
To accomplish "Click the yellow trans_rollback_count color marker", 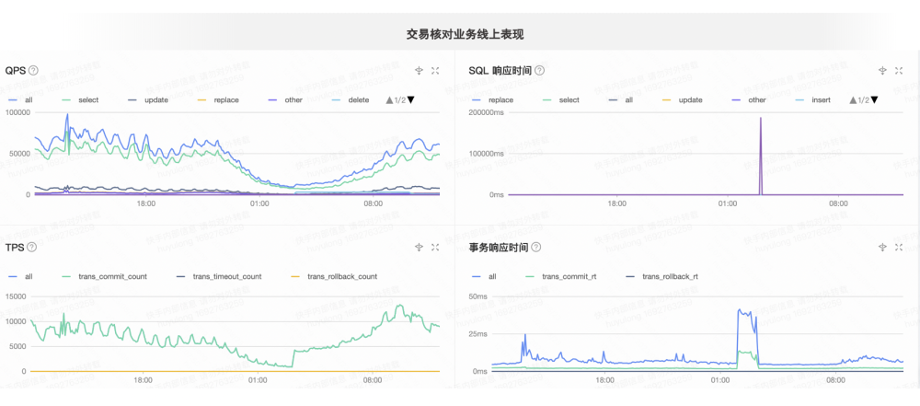I will point(295,276).
